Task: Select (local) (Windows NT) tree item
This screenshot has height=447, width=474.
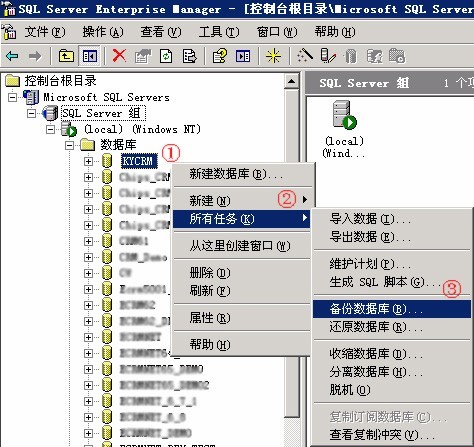Action: [142, 129]
